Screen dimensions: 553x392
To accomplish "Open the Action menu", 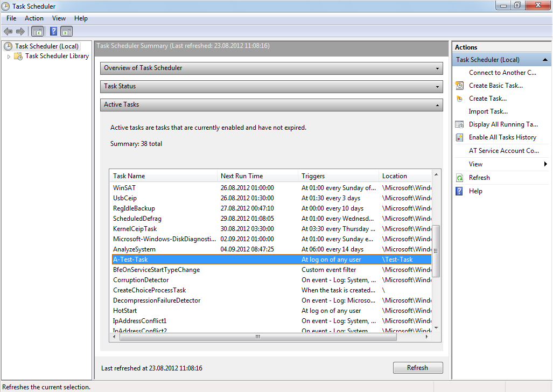I will (x=34, y=18).
